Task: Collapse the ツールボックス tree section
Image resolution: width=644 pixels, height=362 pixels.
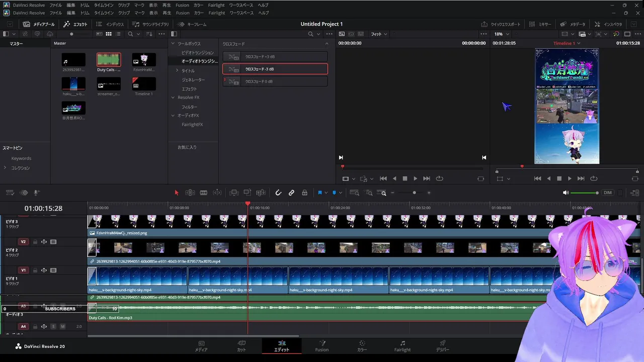Action: [173, 44]
